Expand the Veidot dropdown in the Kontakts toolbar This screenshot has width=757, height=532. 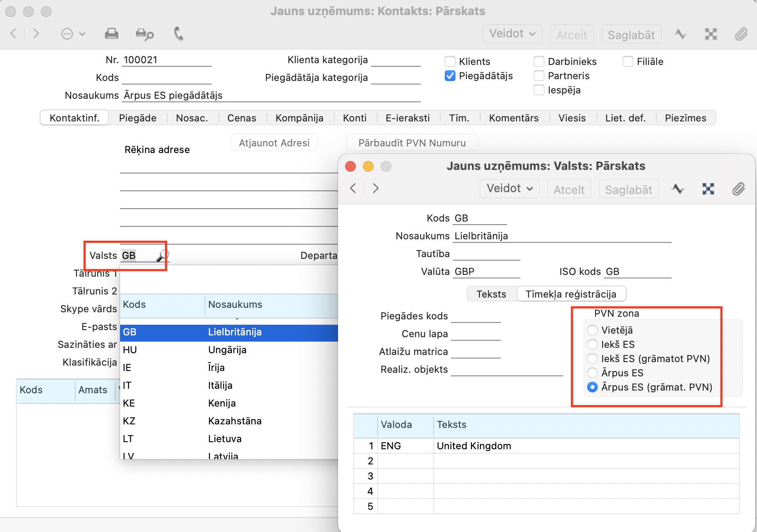[x=512, y=34]
